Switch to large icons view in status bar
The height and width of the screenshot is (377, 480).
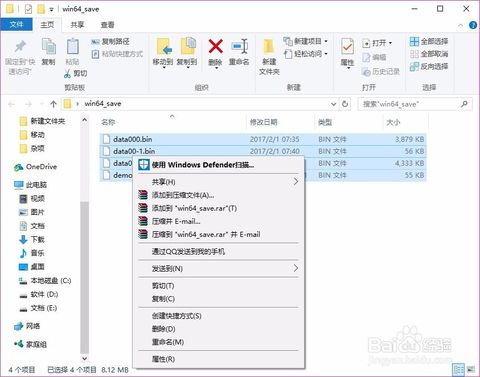pos(471,369)
